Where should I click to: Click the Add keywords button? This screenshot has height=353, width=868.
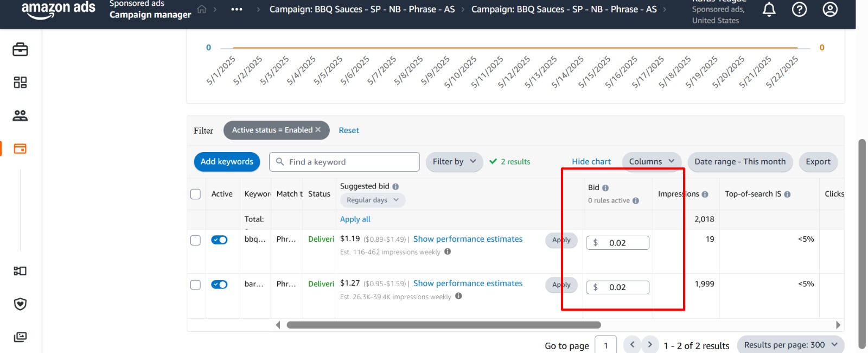click(x=227, y=162)
